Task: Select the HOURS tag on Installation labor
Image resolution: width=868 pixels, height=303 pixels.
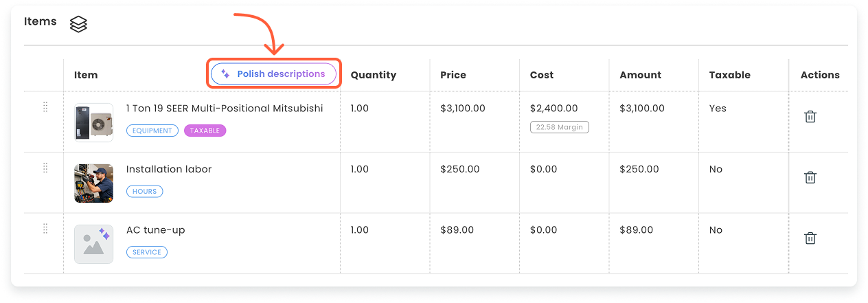Action: (144, 192)
